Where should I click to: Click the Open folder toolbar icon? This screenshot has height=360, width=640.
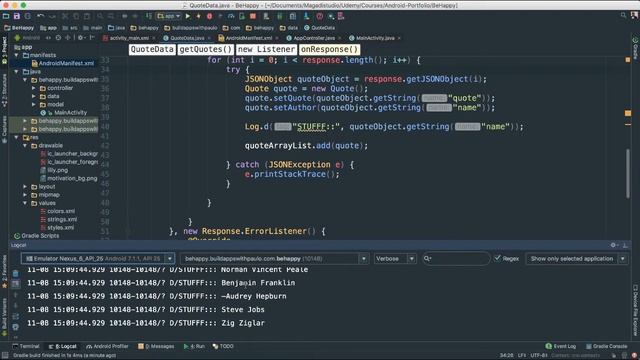coord(6,16)
